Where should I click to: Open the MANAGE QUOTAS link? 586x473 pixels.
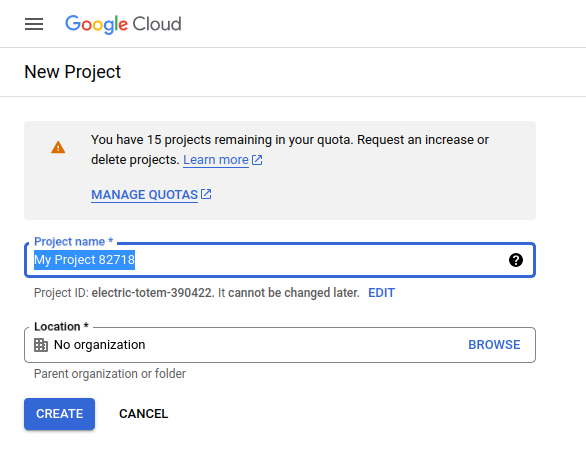point(144,195)
